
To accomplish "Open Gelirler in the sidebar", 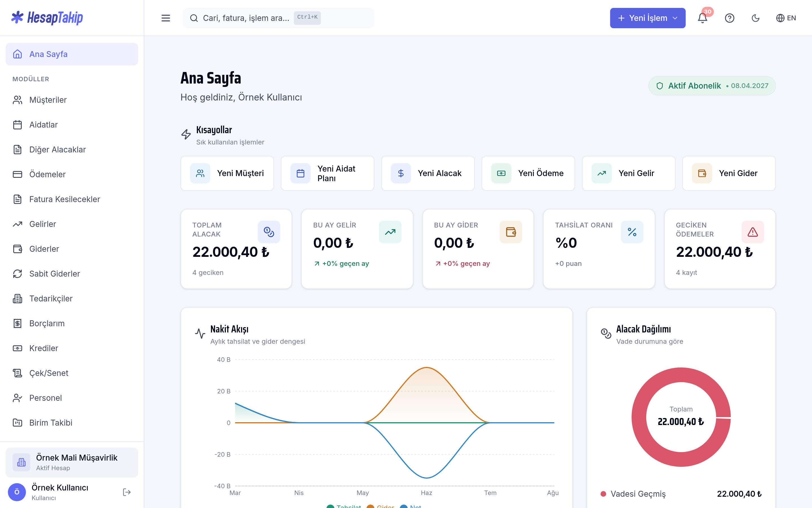I will click(x=72, y=224).
